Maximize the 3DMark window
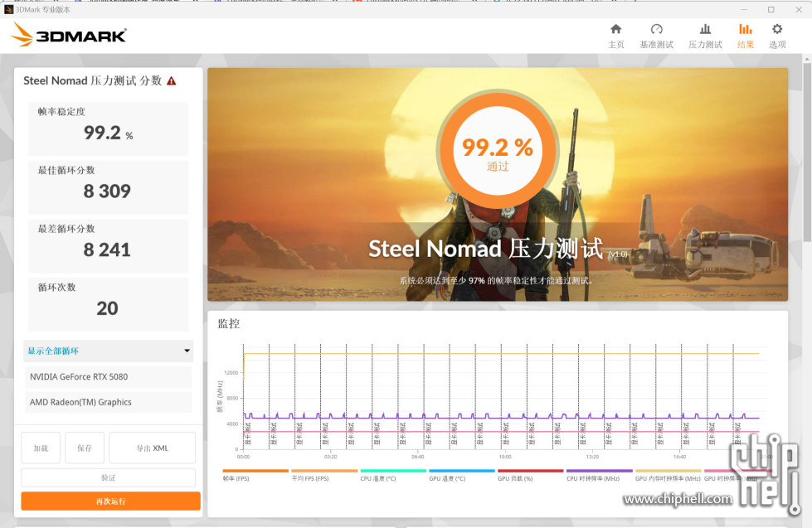 coord(771,9)
